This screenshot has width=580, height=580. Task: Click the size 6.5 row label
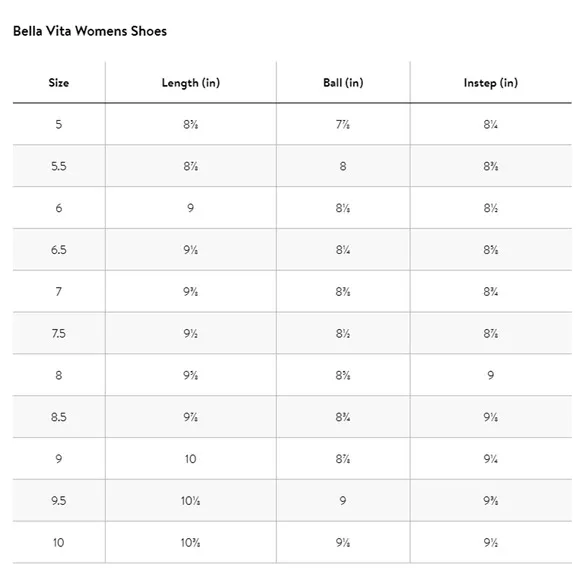[59, 250]
